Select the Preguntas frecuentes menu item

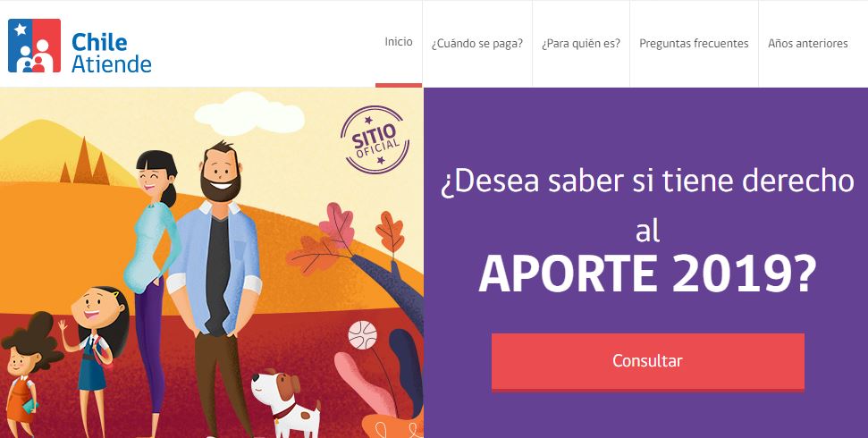694,43
